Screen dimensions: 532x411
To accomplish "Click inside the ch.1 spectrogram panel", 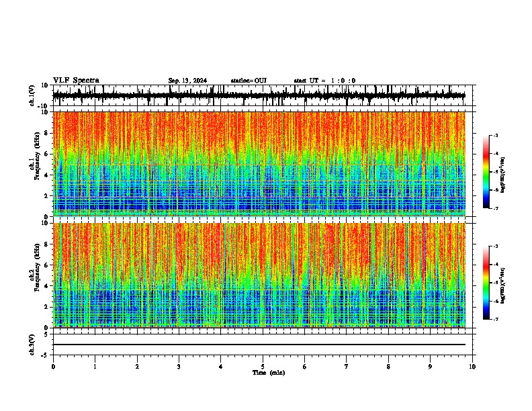I will [259, 164].
